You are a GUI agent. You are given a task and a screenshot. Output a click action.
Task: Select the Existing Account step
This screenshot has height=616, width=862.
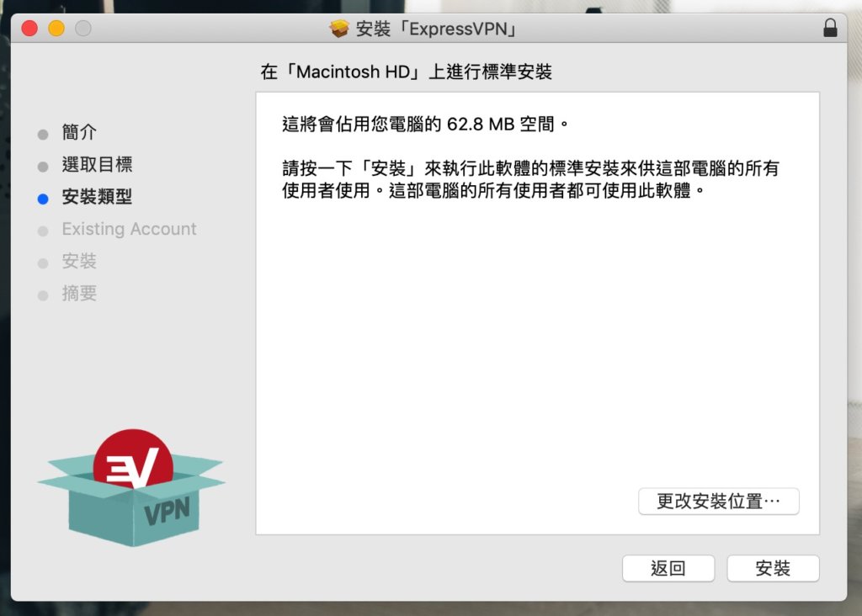(129, 229)
